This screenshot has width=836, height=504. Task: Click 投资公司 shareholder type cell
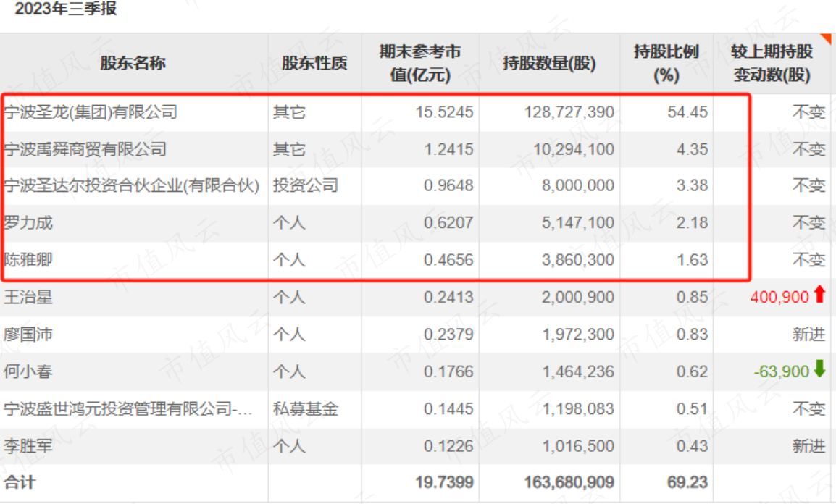pyautogui.click(x=306, y=185)
